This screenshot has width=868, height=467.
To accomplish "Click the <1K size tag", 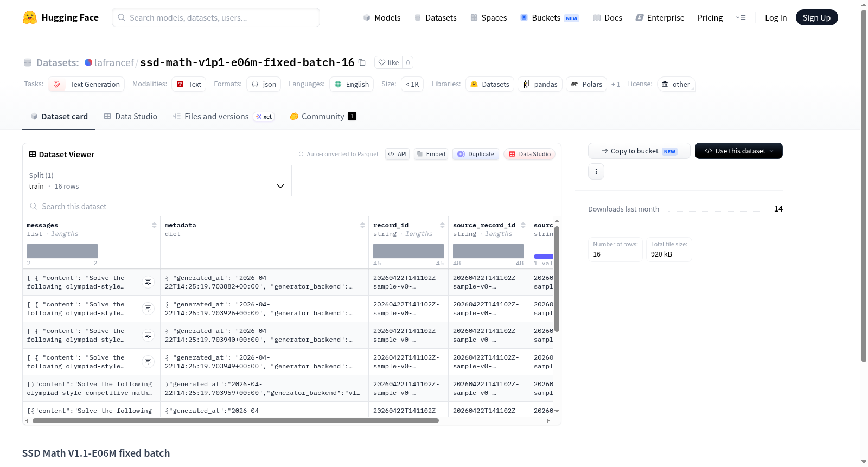I will click(x=412, y=84).
